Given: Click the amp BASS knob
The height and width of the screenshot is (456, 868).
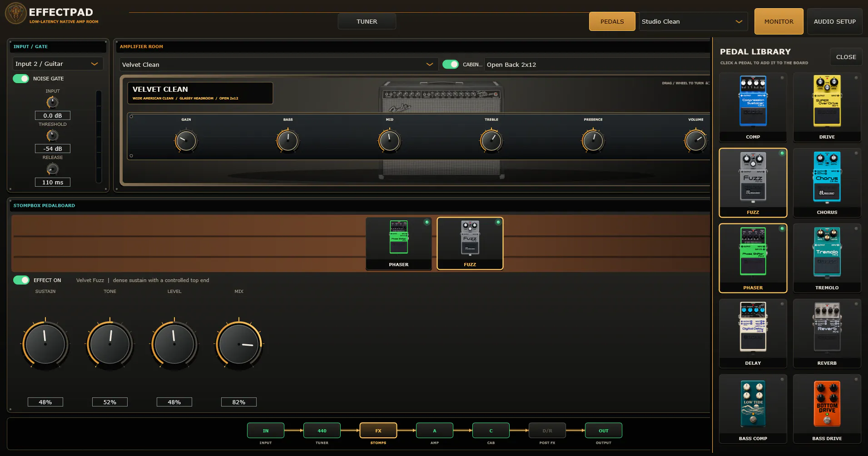Looking at the screenshot, I should click(288, 141).
